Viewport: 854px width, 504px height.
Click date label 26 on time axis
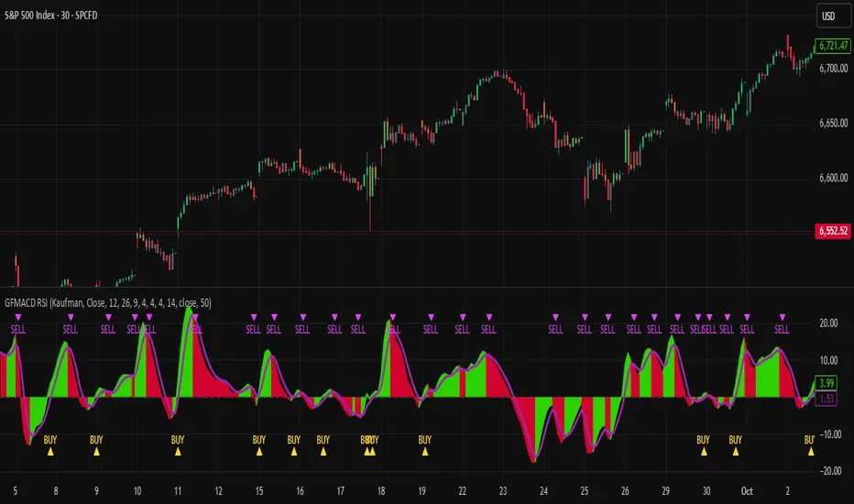coord(625,491)
